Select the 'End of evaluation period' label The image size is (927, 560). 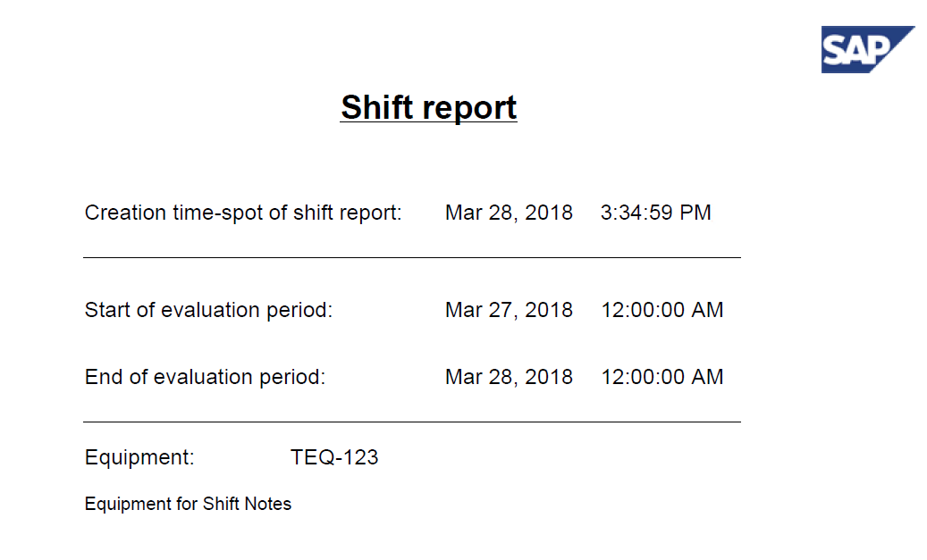point(205,378)
